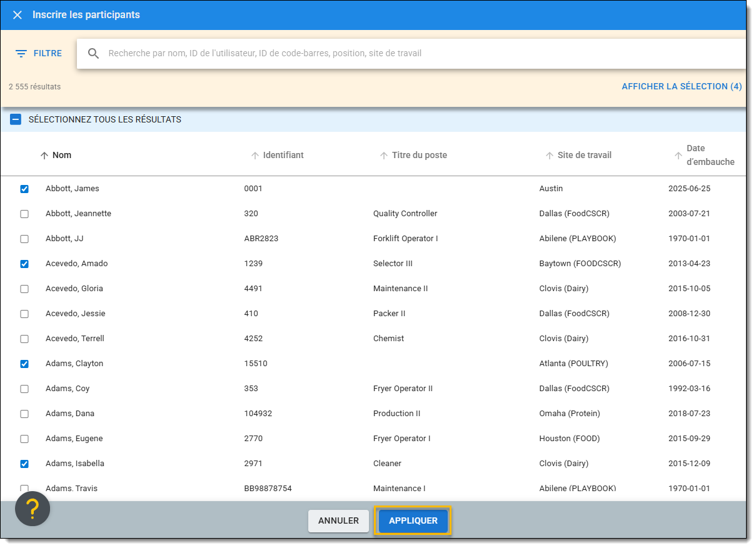Sort by Identifiant column arrow

(255, 156)
